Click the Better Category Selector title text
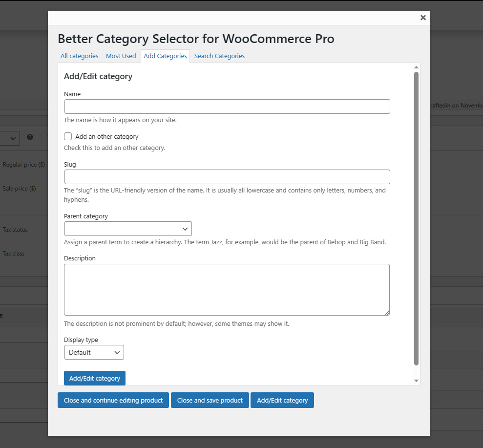This screenshot has height=448, width=483. coord(196,39)
